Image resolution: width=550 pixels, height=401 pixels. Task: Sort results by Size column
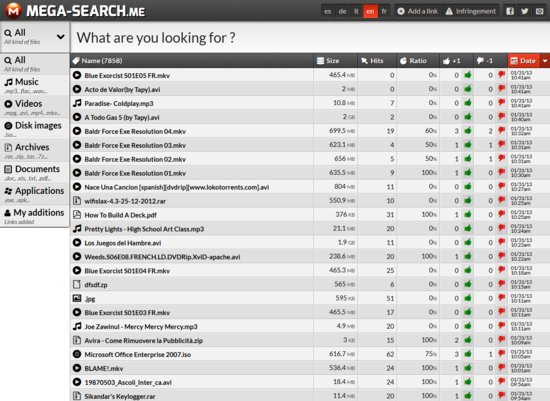335,61
